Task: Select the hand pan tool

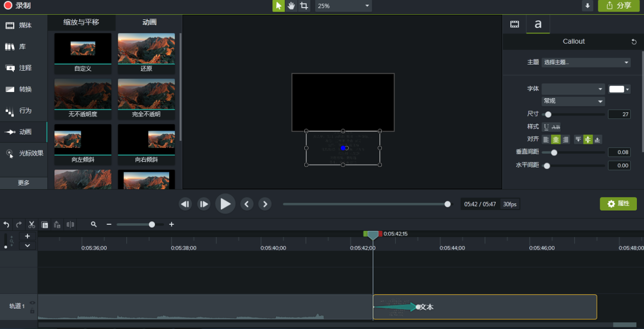Action: [291, 6]
